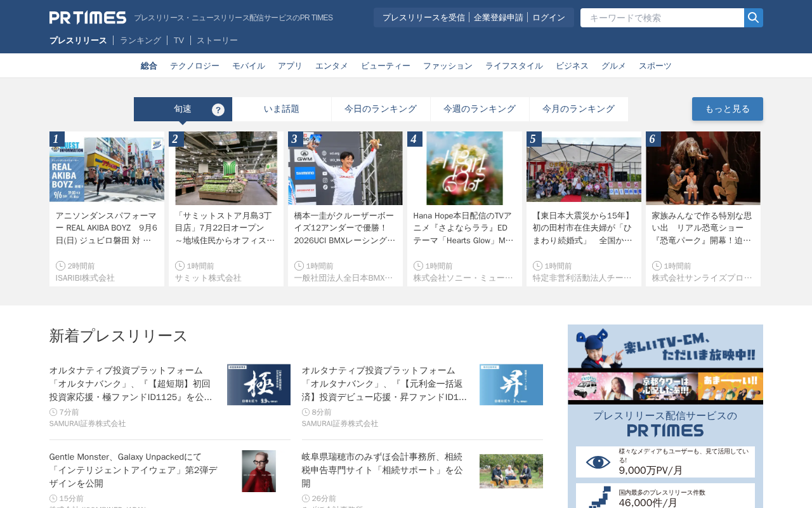The width and height of the screenshot is (812, 508).
Task: Switch to the いま話題 tab
Action: 282,109
